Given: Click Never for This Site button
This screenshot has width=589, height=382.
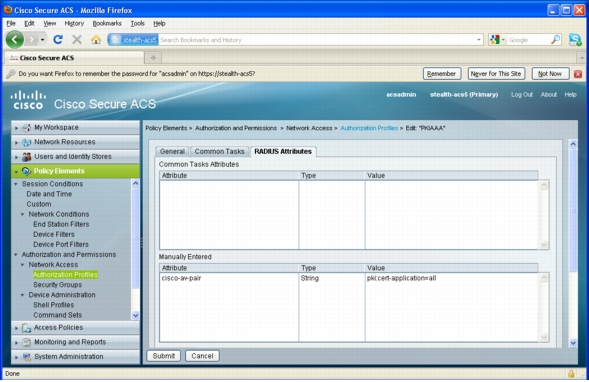Looking at the screenshot, I should point(496,74).
